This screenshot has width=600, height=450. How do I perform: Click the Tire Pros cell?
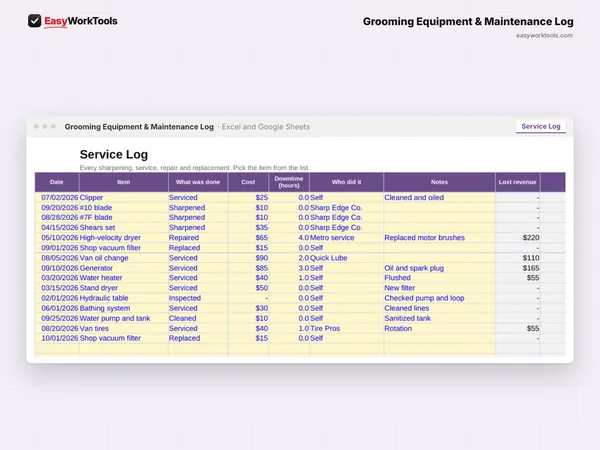pos(346,328)
